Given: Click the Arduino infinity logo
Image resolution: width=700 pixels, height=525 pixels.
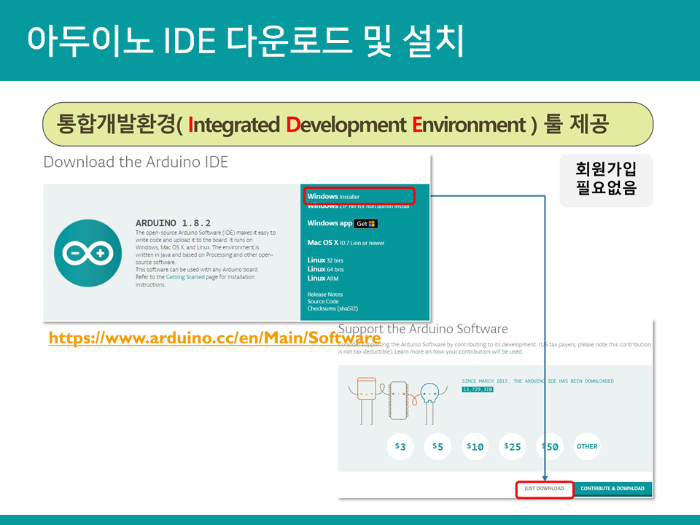Looking at the screenshot, I should tap(88, 253).
